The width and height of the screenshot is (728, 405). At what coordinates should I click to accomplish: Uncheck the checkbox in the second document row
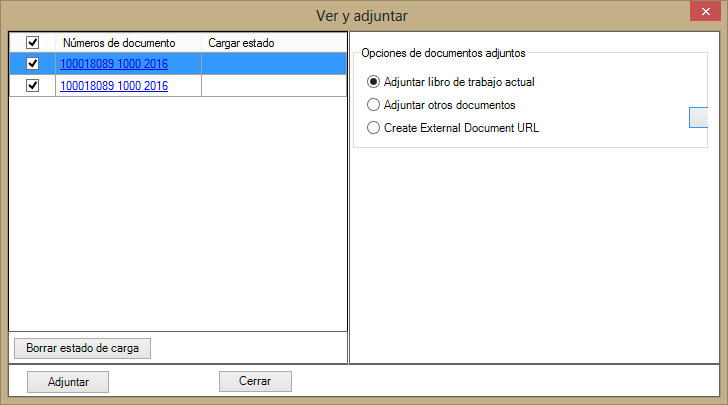(32, 85)
